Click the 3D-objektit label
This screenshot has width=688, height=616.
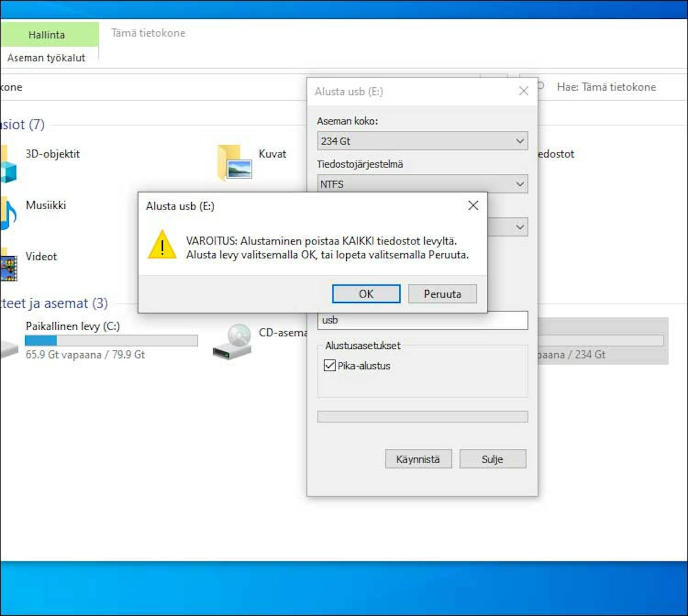pos(53,154)
